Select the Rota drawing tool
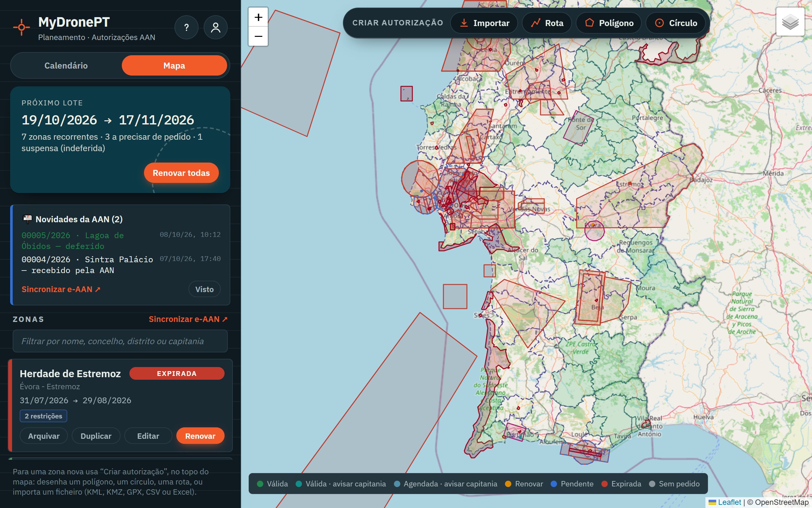This screenshot has height=508, width=812. pos(547,23)
